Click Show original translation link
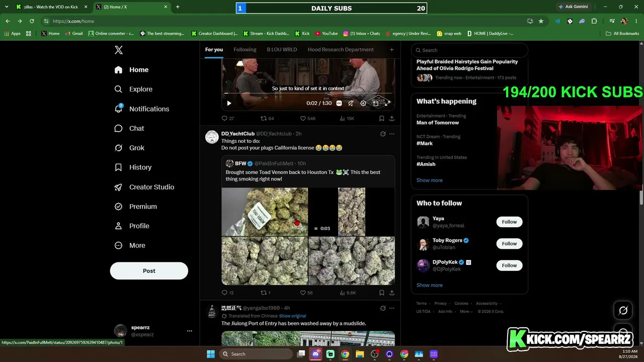Viewport: 644px width, 362px height. tap(292, 316)
